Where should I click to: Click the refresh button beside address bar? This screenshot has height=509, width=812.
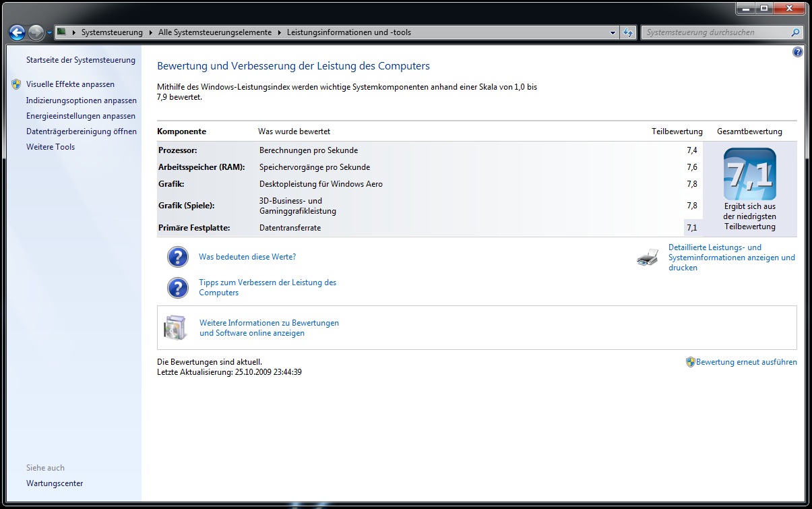point(628,32)
